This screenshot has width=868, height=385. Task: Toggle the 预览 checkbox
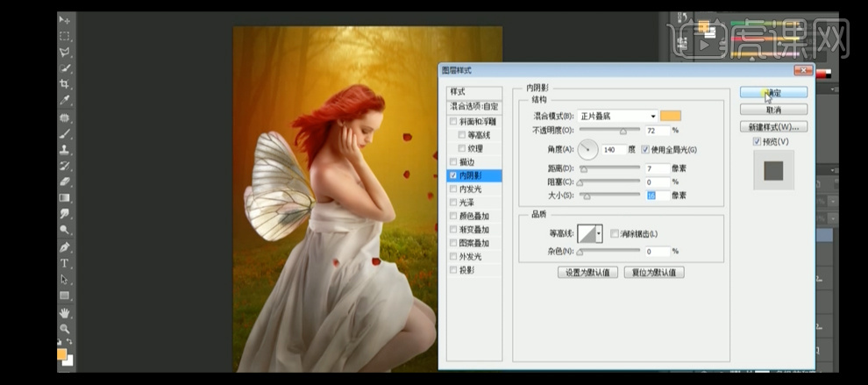pyautogui.click(x=757, y=142)
